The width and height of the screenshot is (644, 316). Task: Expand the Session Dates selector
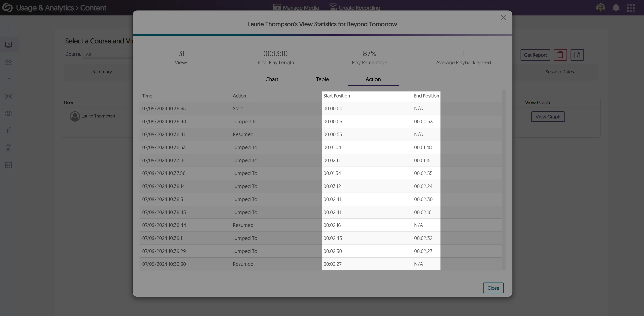(560, 72)
